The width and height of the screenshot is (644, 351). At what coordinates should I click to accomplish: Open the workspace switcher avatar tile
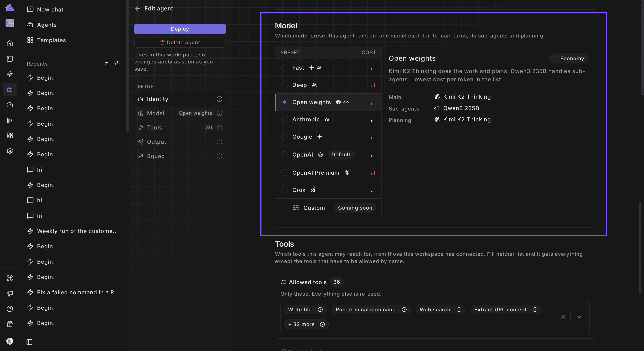pos(10,23)
